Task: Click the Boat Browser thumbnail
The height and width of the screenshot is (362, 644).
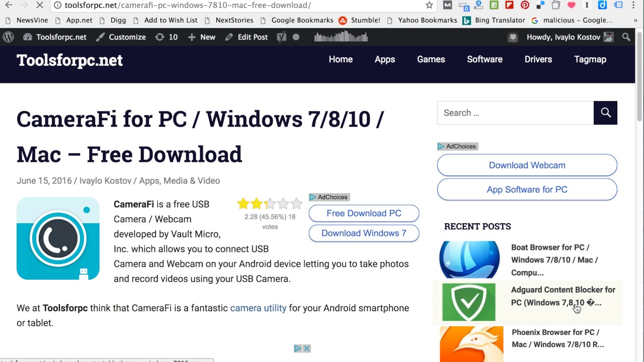Action: 469,259
